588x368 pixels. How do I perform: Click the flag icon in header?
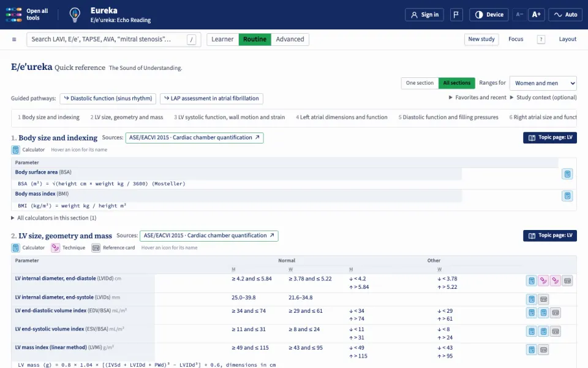(x=456, y=15)
